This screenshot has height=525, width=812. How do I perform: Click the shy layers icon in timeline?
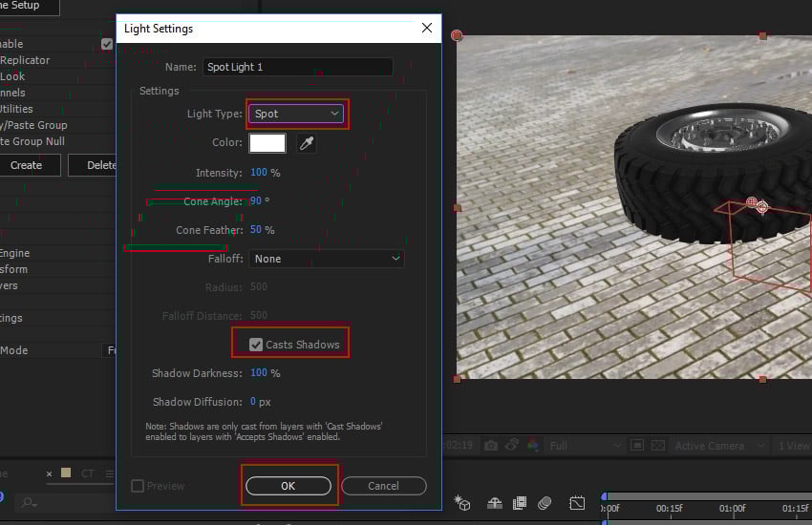pos(495,503)
